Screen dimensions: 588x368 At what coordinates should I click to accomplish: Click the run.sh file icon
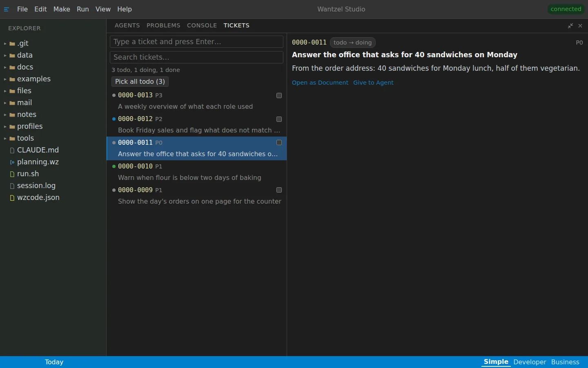(x=12, y=174)
